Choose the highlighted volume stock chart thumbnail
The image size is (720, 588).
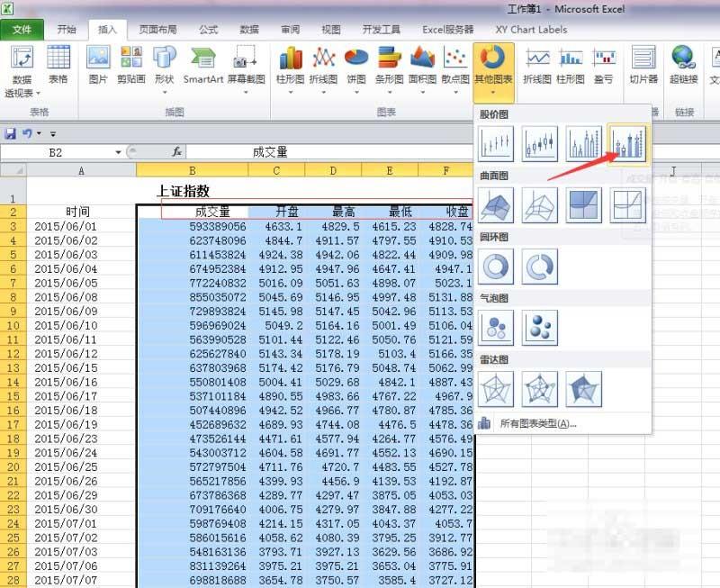628,142
